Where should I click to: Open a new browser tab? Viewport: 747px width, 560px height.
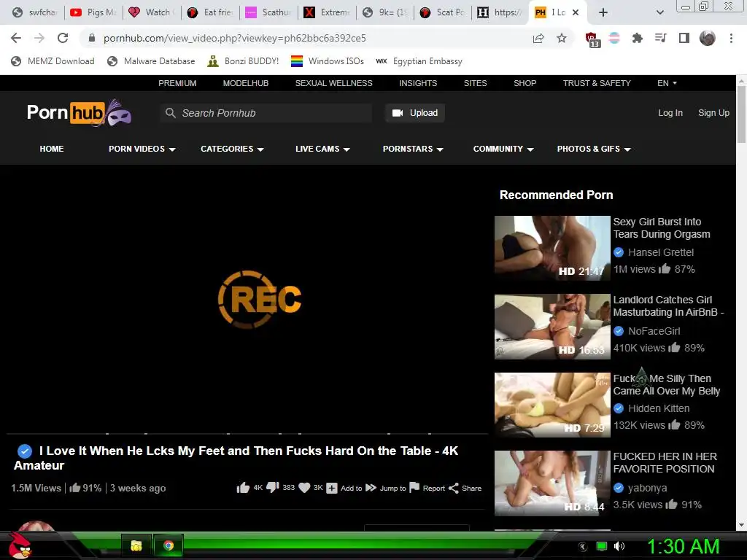click(603, 12)
